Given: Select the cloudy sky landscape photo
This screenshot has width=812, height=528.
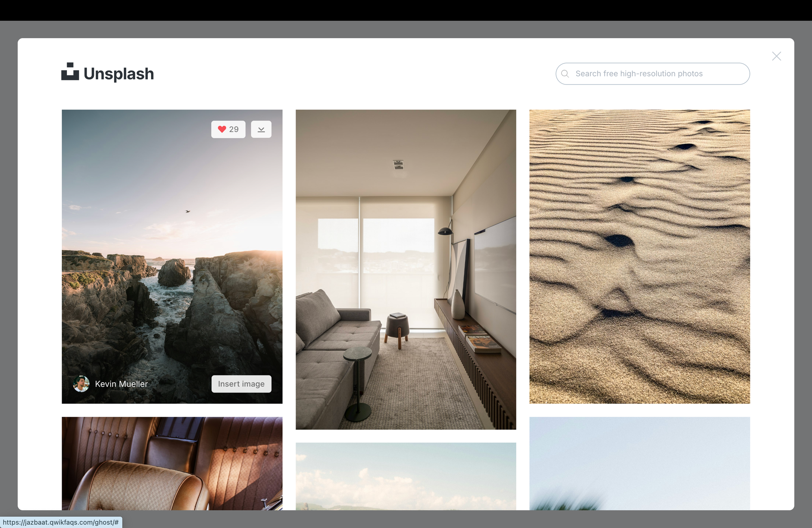Looking at the screenshot, I should pyautogui.click(x=406, y=476).
